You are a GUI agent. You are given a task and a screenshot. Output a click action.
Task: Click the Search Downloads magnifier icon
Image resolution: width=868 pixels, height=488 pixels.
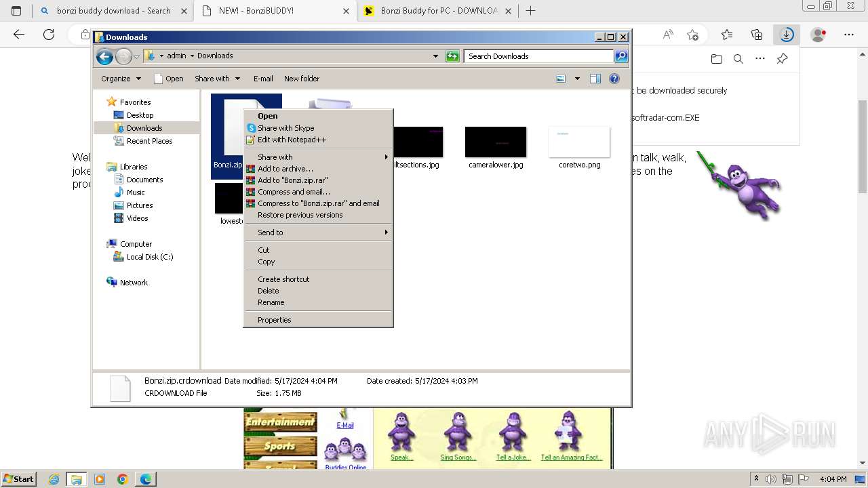coord(621,56)
